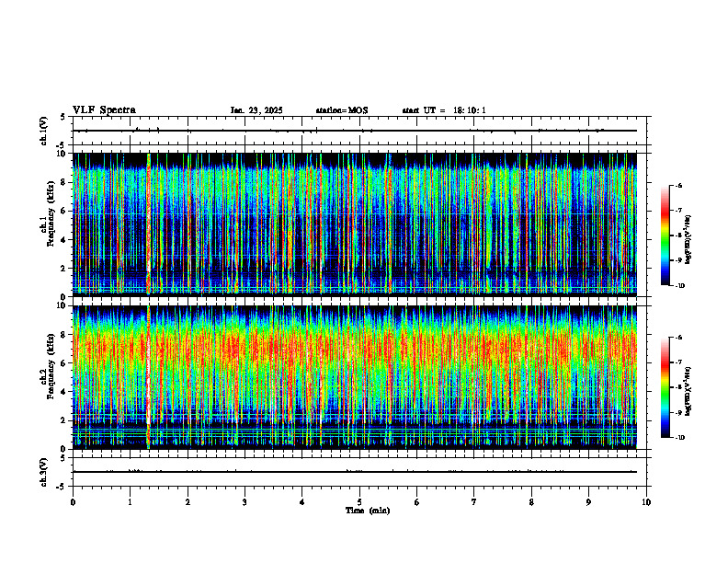Click the bright burst near 1.3 min in the ch.2 spectrogram

[x=149, y=377]
